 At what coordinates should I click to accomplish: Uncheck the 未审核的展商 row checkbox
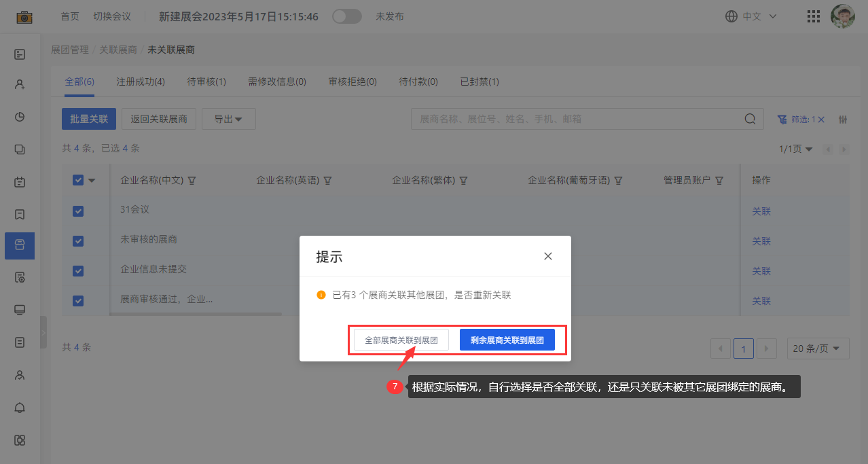pos(78,241)
